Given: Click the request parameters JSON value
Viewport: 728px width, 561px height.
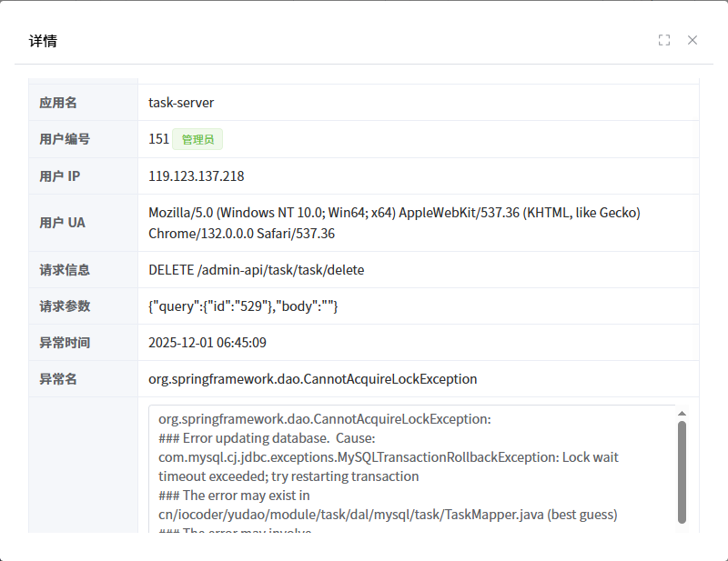Looking at the screenshot, I should pos(243,306).
